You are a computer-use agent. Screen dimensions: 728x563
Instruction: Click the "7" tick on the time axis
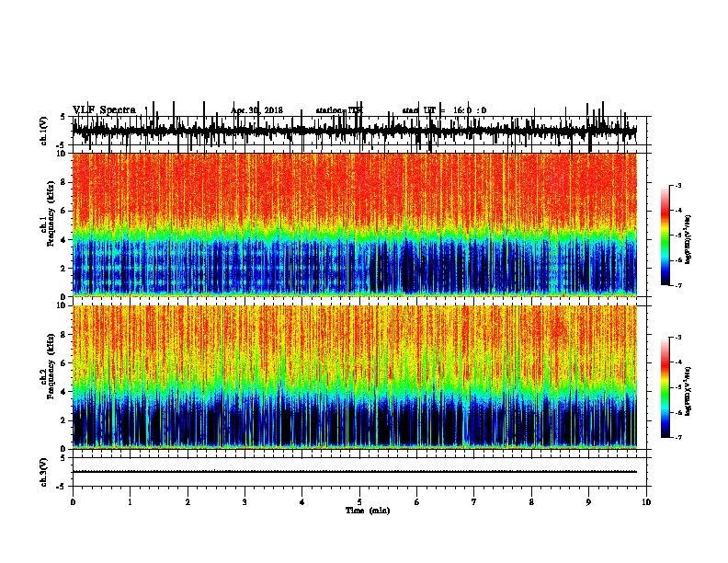point(474,502)
